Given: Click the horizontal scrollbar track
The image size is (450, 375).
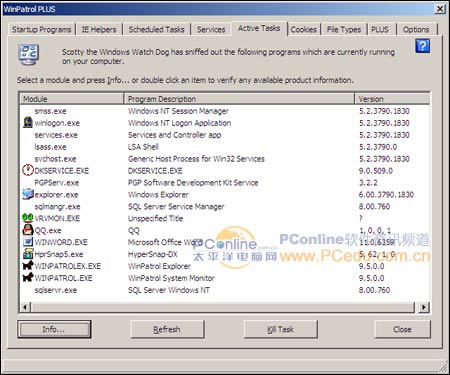Looking at the screenshot, I should click(x=223, y=307).
